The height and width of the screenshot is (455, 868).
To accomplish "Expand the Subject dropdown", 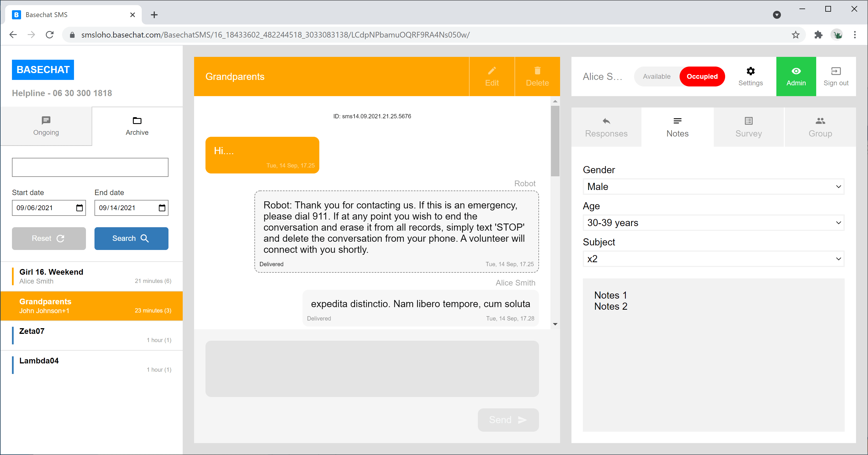I will pyautogui.click(x=713, y=259).
